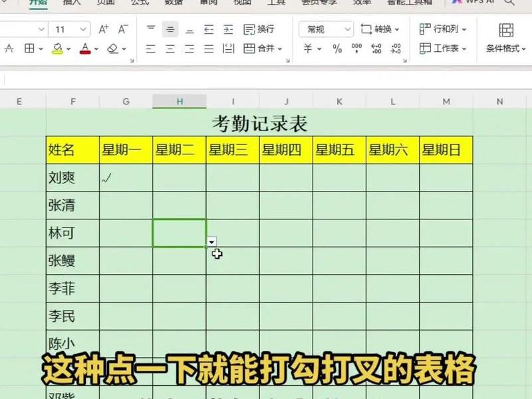Click merge cells (合并) button

[259, 49]
